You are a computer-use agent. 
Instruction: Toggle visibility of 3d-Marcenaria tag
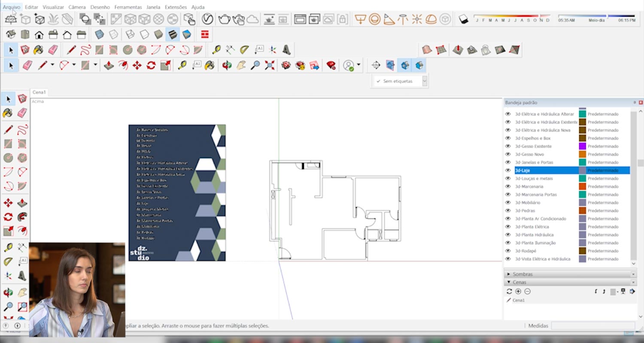pos(508,187)
